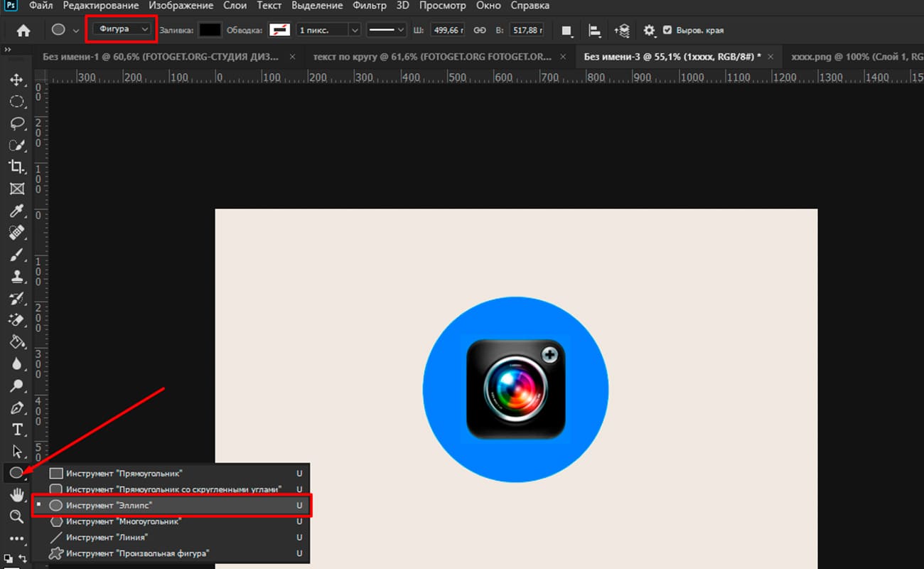Open the 3D menu
Screen dimensions: 924x569
[x=403, y=6]
